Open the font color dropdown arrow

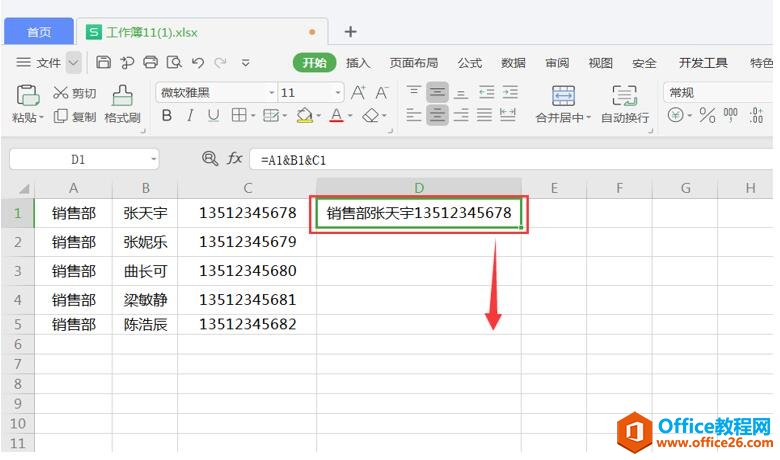[x=350, y=116]
